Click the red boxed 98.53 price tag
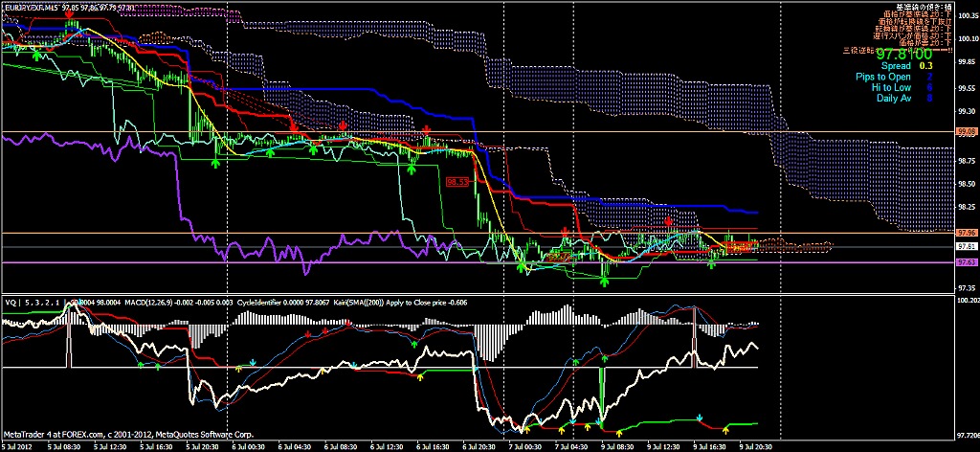Screen dimensions: 980x452 (457, 180)
